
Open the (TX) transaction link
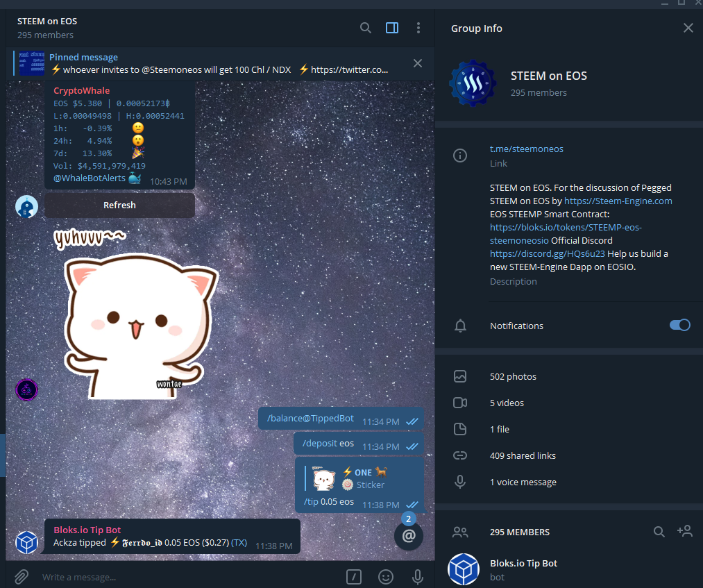(239, 543)
